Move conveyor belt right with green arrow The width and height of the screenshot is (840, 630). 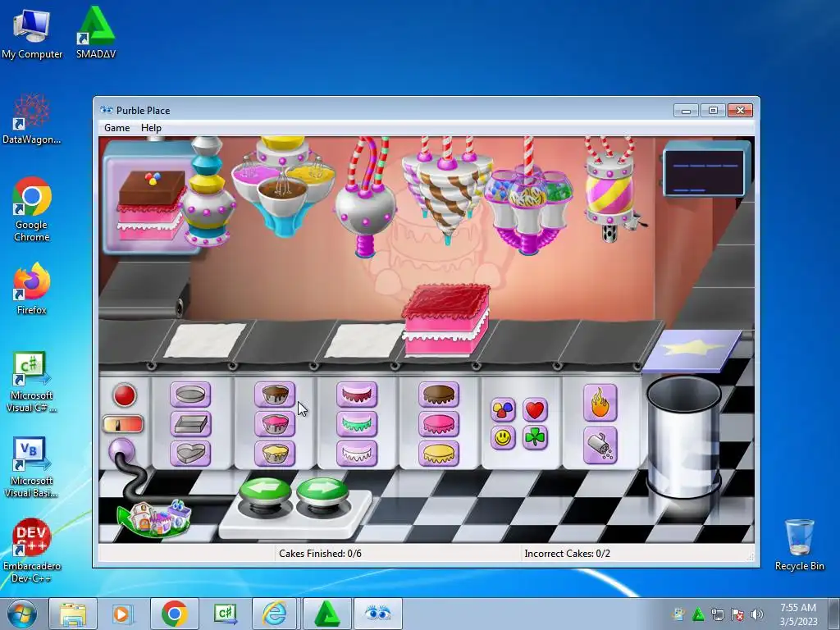click(322, 493)
